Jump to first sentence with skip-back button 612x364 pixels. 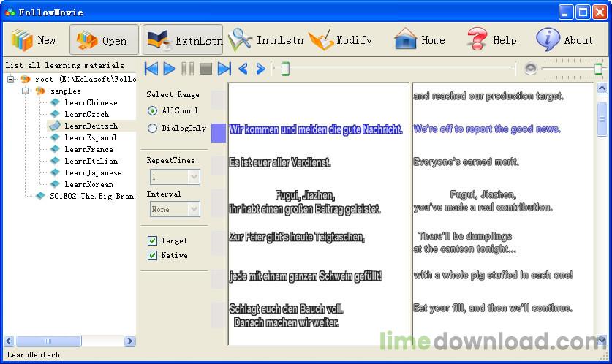[151, 69]
